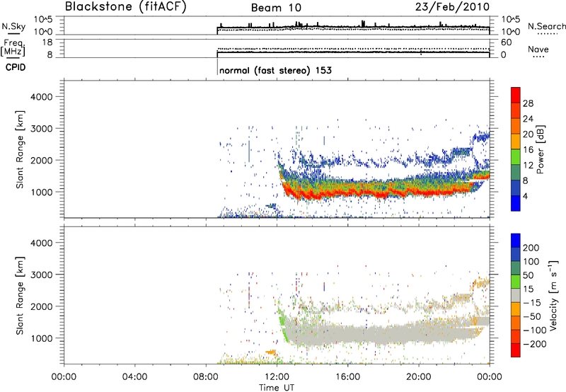The width and height of the screenshot is (566, 392).
Task: Click the red top of the power color bar
Action: (x=516, y=95)
